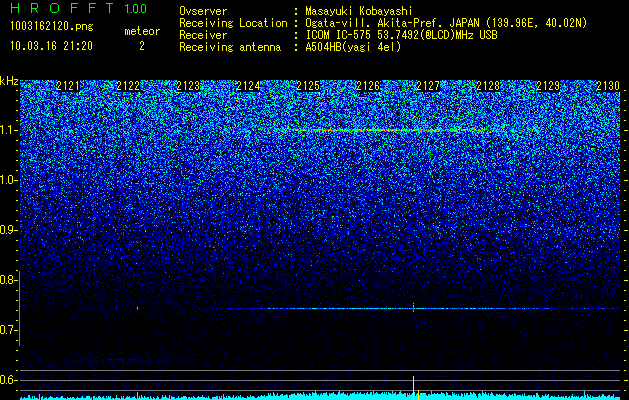Screen dimensions: 629x400
Task: Click the 1.0 kHz axis label
Action: coord(9,180)
